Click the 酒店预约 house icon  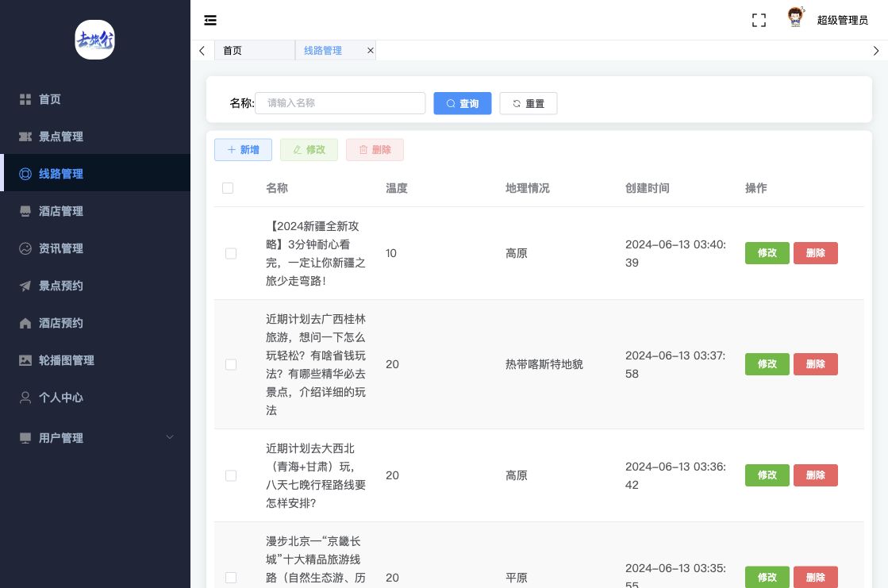tap(25, 323)
